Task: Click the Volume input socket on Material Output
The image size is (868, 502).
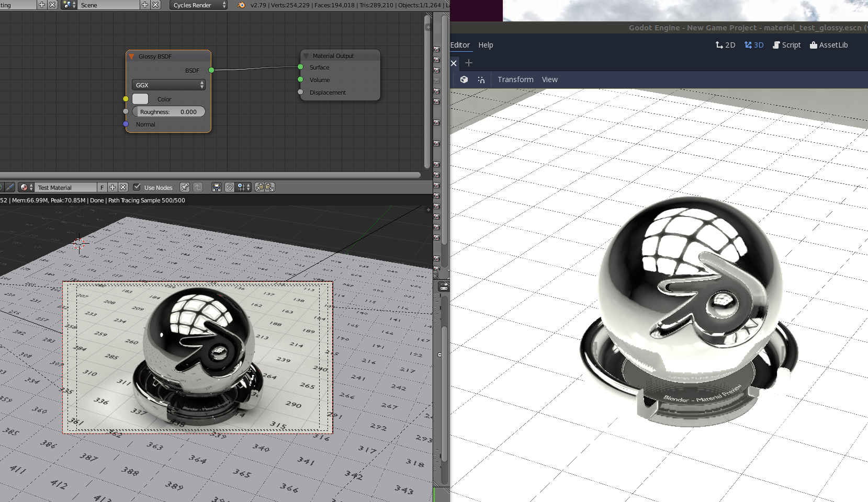Action: click(x=300, y=79)
